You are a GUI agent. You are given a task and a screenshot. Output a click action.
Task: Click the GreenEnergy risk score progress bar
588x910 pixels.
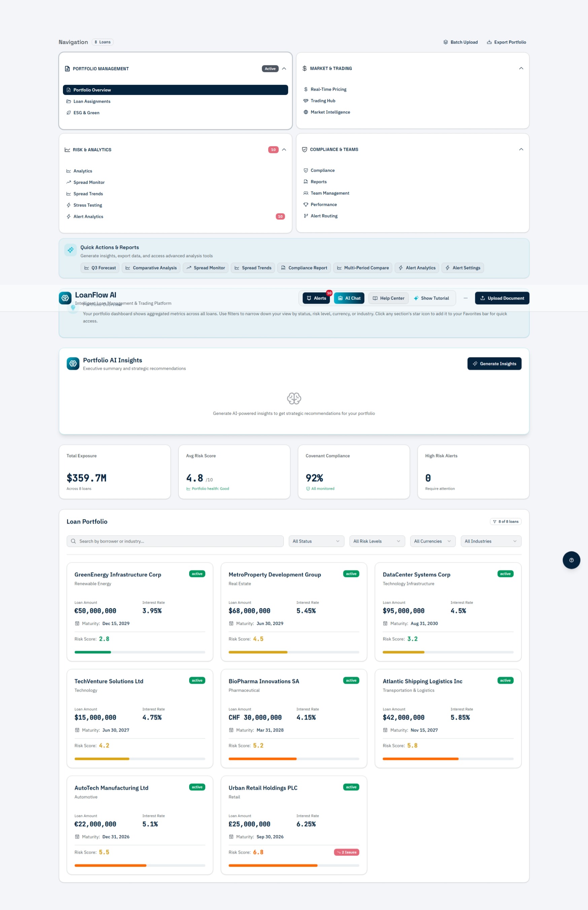click(x=140, y=652)
